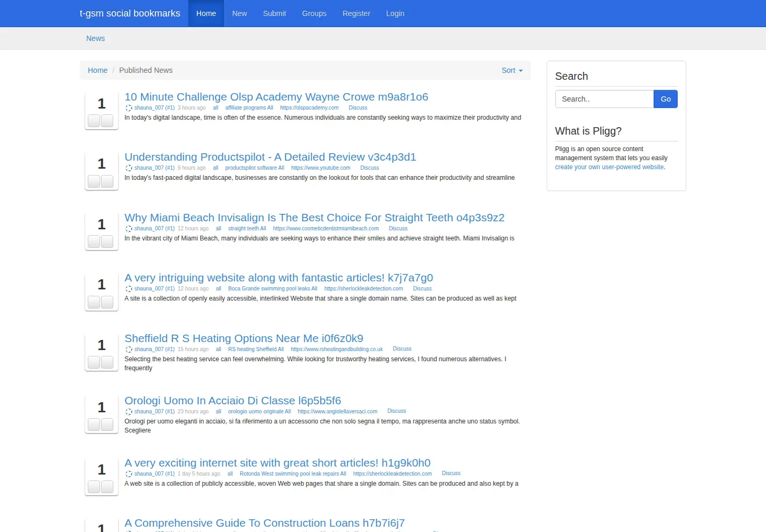Open the RS heating Sheffield All category link

point(256,349)
